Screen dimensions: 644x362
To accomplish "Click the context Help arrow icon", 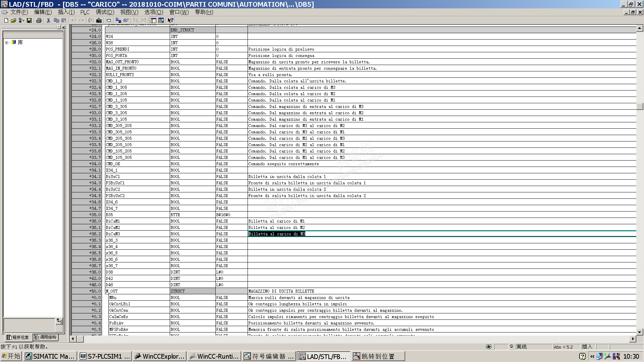I will coord(170,20).
